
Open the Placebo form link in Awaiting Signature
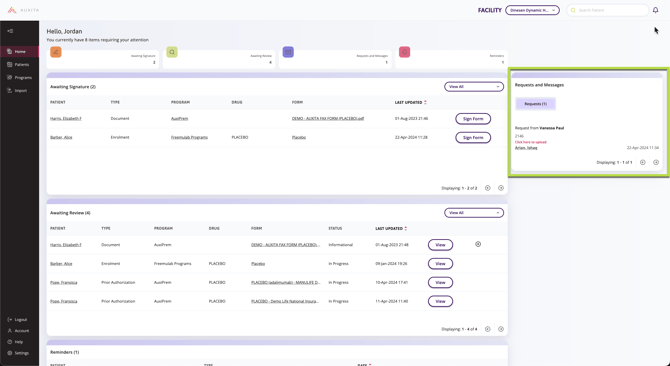299,138
